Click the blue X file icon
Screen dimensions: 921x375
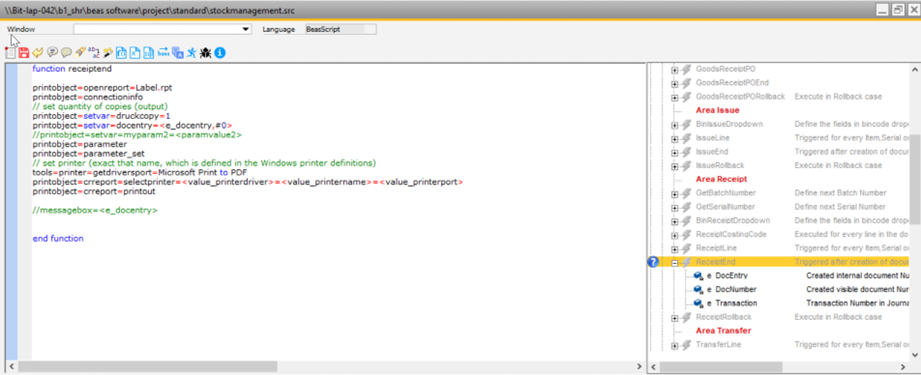pyautogui.click(x=135, y=53)
